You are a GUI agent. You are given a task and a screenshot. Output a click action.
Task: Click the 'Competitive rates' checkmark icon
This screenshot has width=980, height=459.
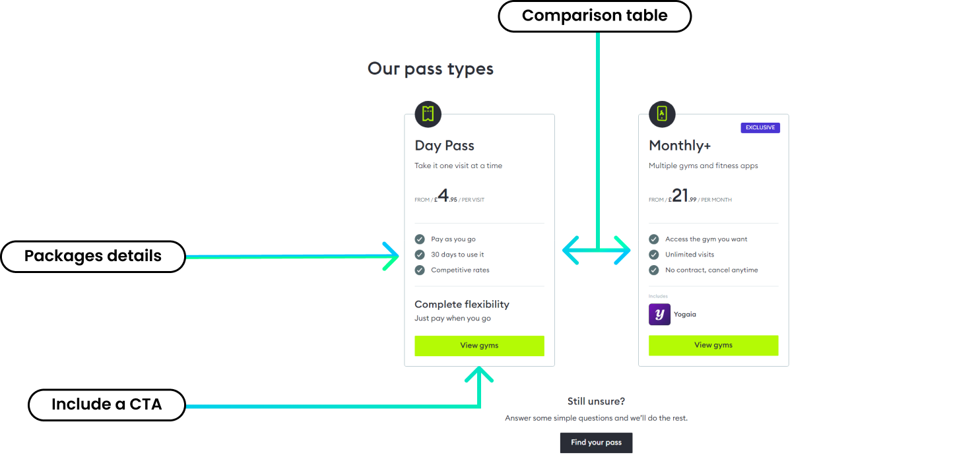420,270
